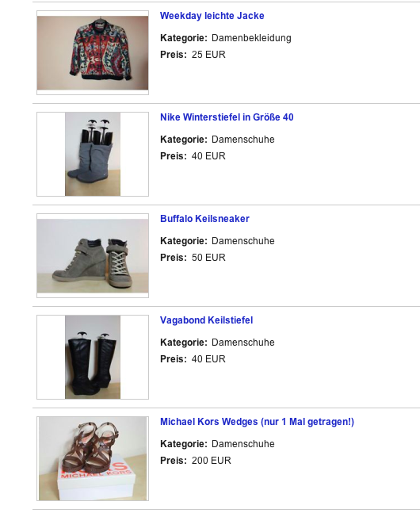This screenshot has height=513, width=420.
Task: Click Damenschuhe category under Michael Kors Wedges
Action: tap(243, 444)
